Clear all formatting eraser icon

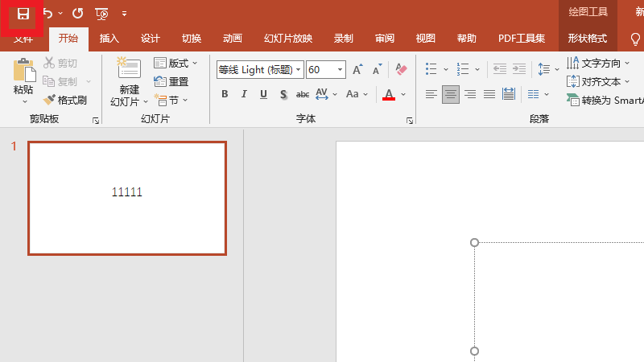(x=402, y=70)
